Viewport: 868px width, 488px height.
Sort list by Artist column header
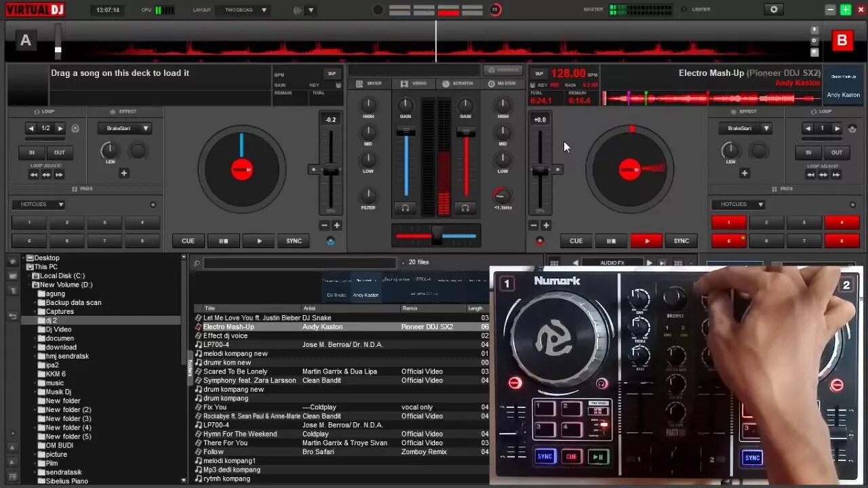pos(349,308)
